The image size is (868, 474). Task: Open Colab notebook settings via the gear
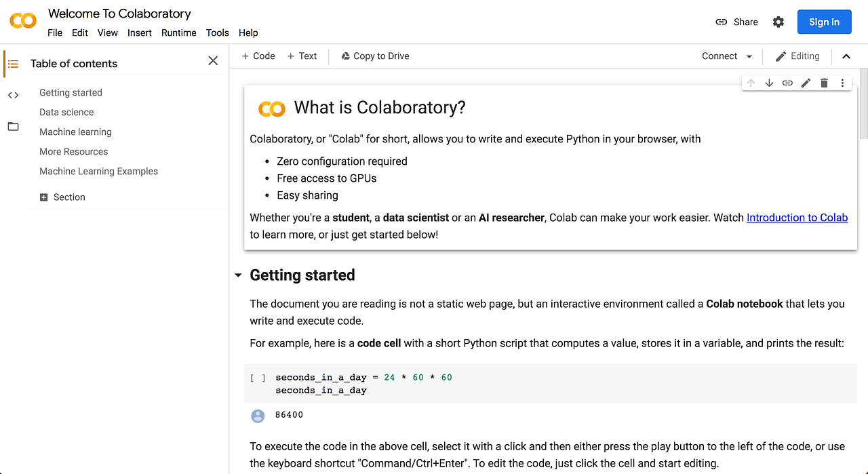tap(778, 21)
